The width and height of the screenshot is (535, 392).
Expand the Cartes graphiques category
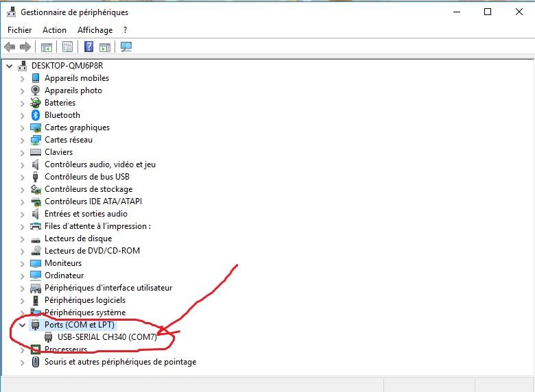click(x=22, y=128)
